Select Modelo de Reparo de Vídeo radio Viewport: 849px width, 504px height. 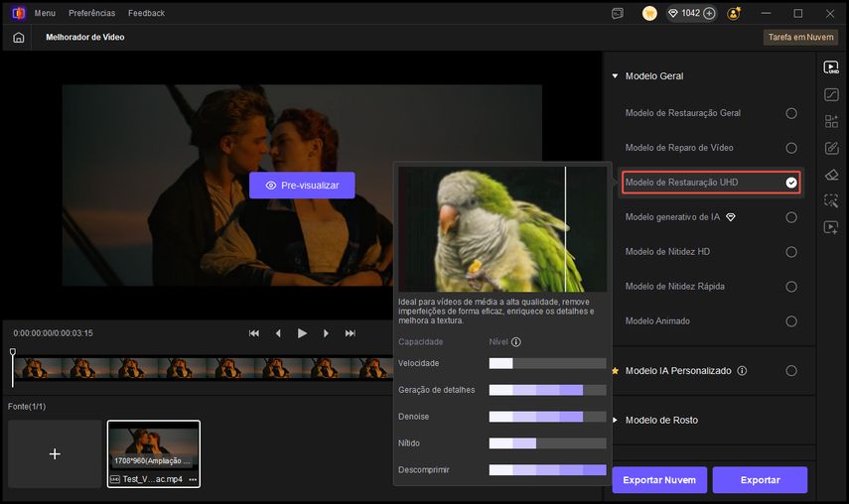[x=791, y=148]
